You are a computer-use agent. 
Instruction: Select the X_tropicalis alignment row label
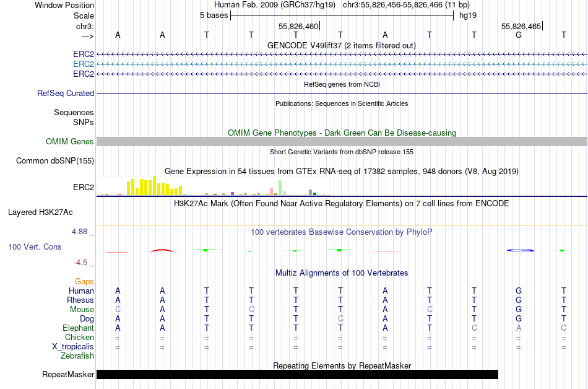pos(73,347)
